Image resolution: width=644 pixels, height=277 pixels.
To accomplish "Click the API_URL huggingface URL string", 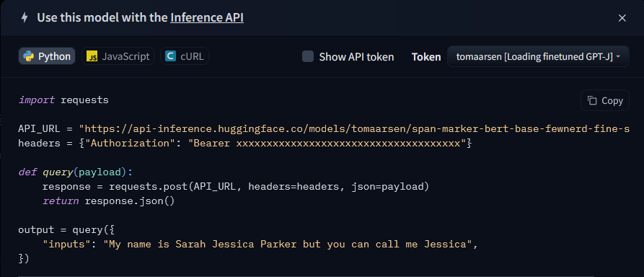I will click(354, 129).
